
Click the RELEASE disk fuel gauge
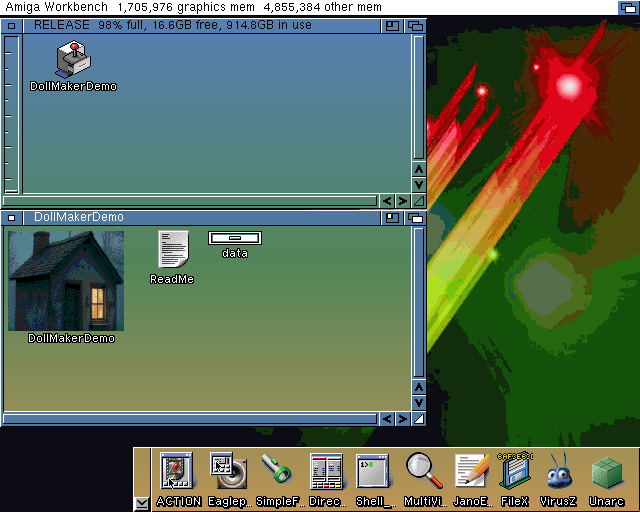[x=12, y=114]
